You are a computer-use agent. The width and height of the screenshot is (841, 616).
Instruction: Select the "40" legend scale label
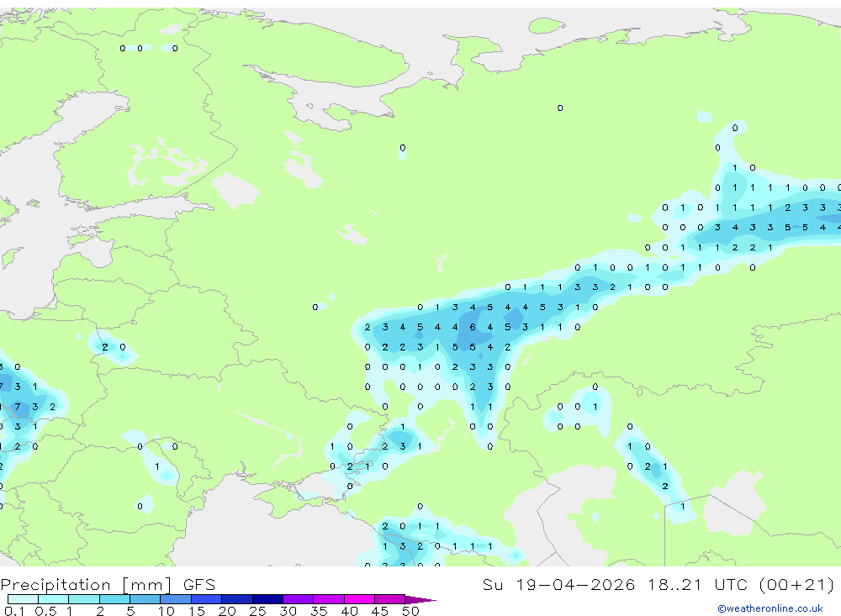[x=349, y=611]
